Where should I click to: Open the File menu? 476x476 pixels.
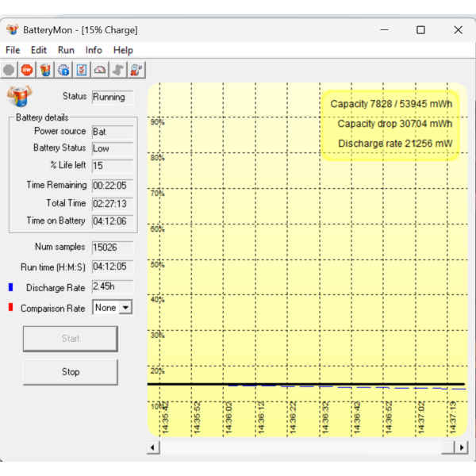coord(13,50)
